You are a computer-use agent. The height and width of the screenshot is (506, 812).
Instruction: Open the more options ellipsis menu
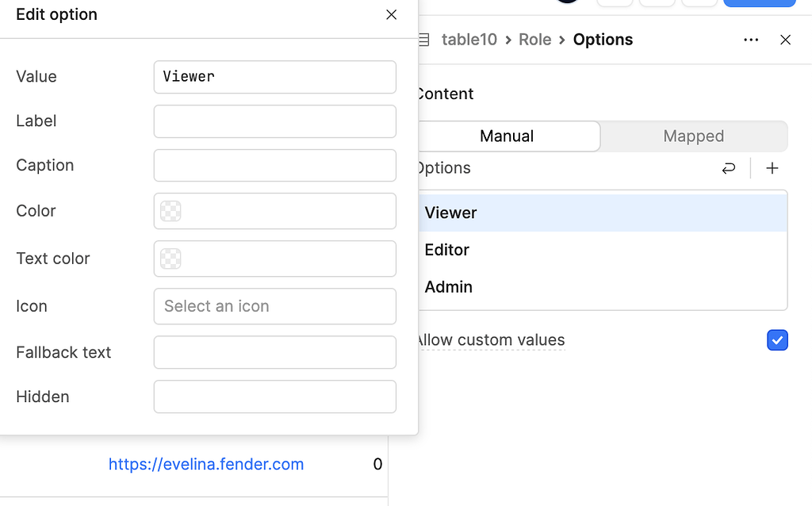[x=751, y=40]
